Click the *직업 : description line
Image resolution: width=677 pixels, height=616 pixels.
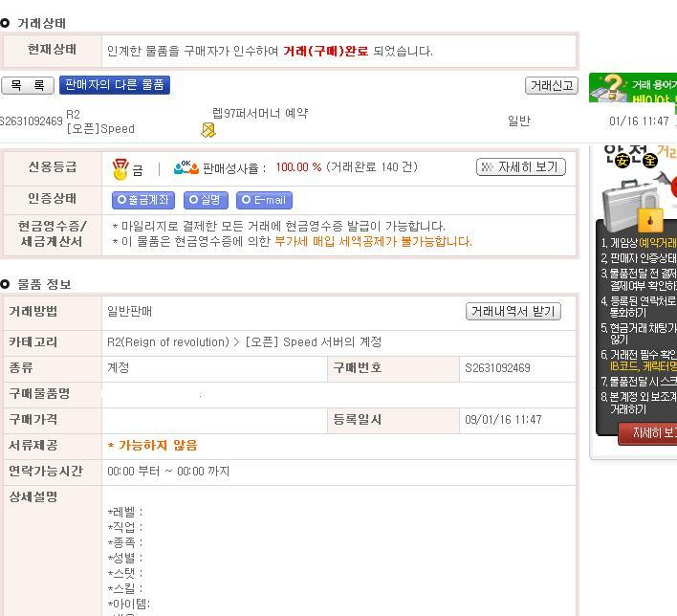(125, 527)
